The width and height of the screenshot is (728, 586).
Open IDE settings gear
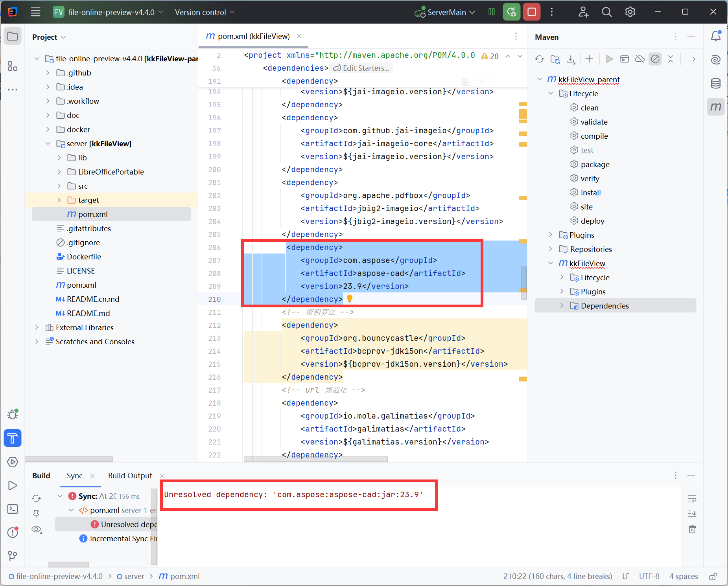[x=630, y=12]
